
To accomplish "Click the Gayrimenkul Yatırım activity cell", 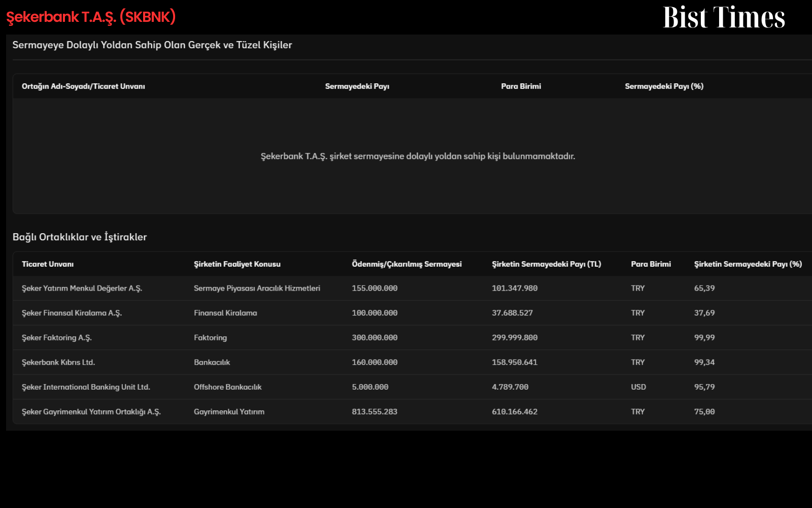I will pos(229,412).
